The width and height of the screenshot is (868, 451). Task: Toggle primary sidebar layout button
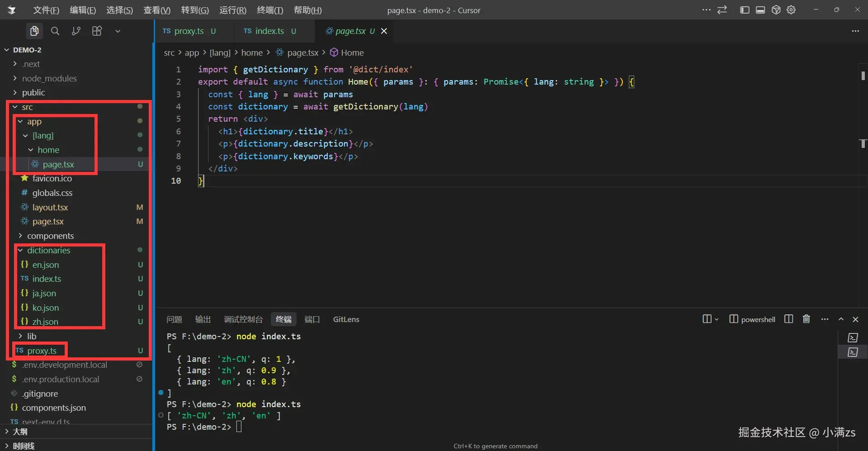(x=745, y=10)
